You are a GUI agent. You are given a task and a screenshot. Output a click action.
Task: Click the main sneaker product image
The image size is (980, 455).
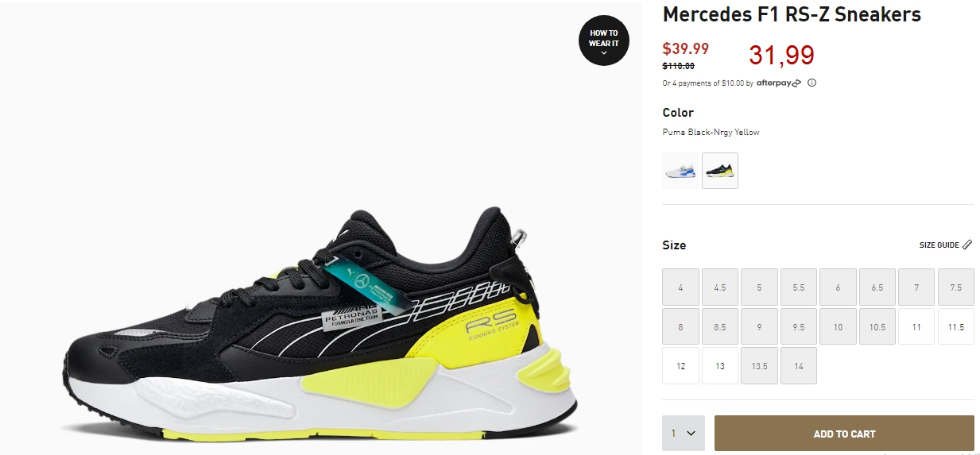click(318, 326)
